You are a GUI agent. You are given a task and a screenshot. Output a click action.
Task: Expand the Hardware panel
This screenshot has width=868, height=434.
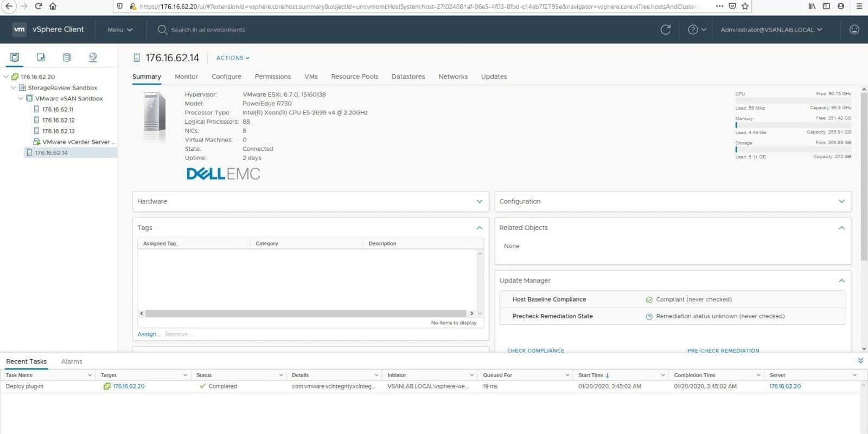click(479, 201)
